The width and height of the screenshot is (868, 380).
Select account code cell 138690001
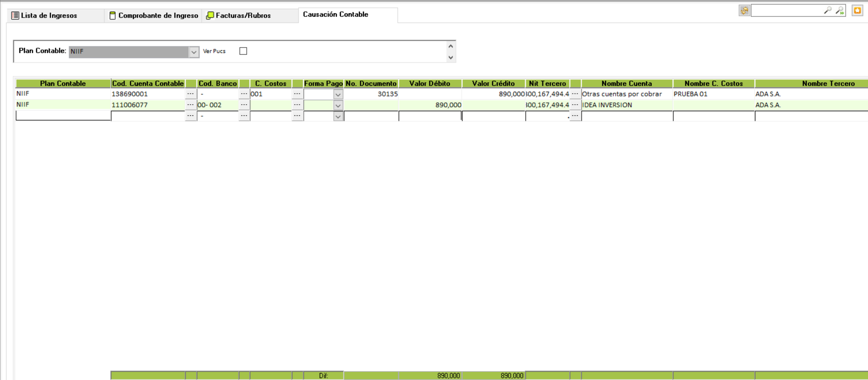click(x=148, y=94)
